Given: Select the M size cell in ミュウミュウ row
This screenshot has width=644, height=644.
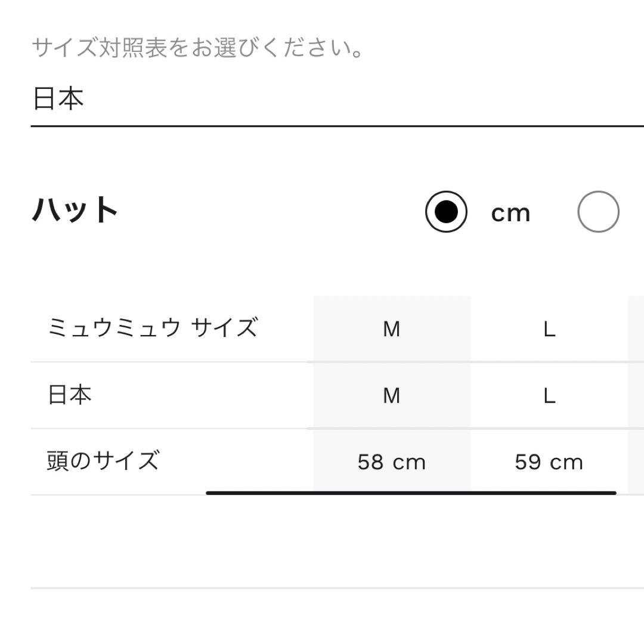Looking at the screenshot, I should click(x=391, y=328).
